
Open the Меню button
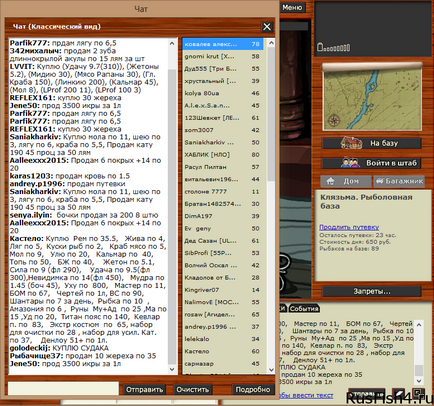click(x=292, y=7)
